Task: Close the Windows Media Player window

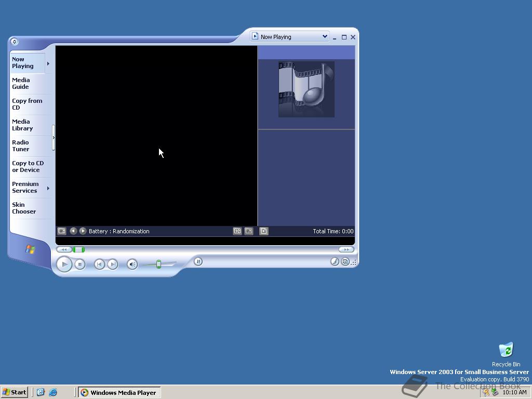Action: point(353,37)
